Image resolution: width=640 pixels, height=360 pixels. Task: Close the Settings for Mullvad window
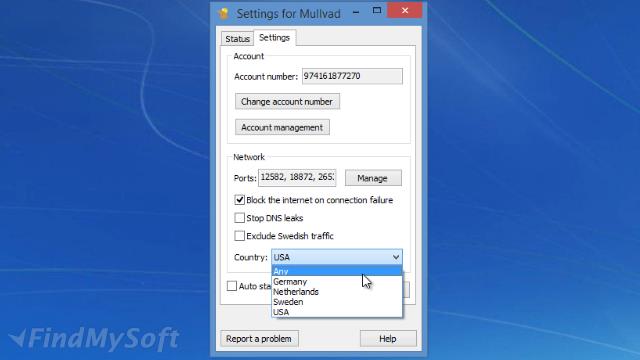404,11
